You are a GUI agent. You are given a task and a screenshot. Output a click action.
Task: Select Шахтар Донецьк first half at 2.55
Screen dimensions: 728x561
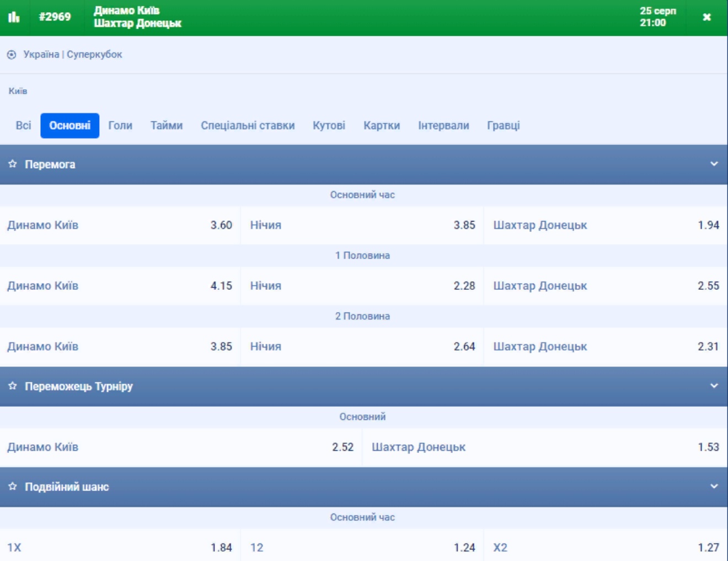606,286
